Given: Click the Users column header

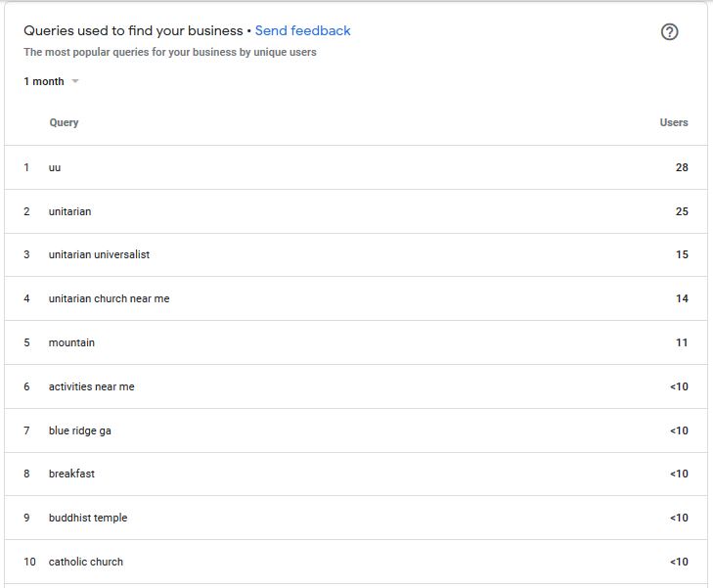Looking at the screenshot, I should pos(674,122).
